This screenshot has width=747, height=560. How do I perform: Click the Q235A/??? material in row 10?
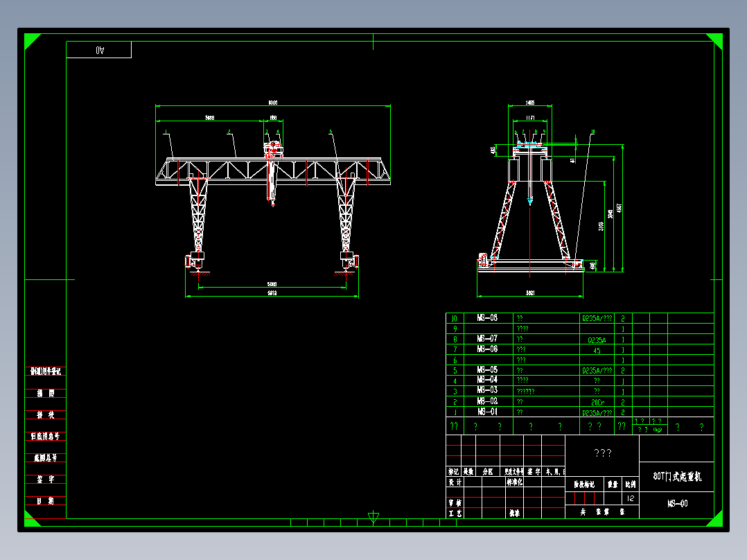pos(597,318)
